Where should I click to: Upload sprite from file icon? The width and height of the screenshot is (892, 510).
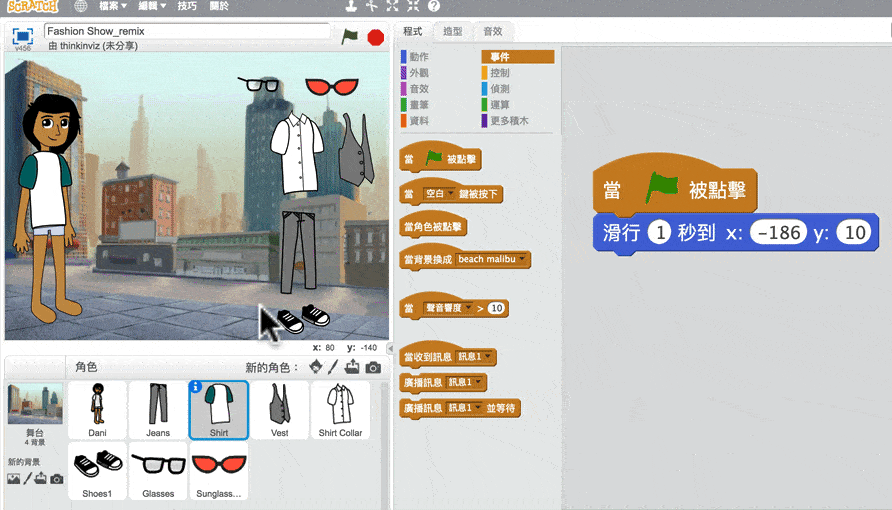tap(352, 367)
